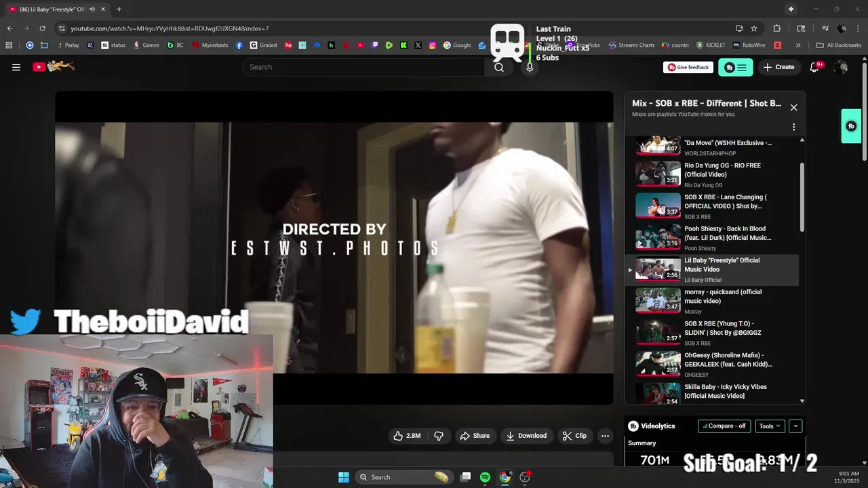Open the Tools dropdown in Videolytics
The image size is (868, 488).
pos(770,426)
